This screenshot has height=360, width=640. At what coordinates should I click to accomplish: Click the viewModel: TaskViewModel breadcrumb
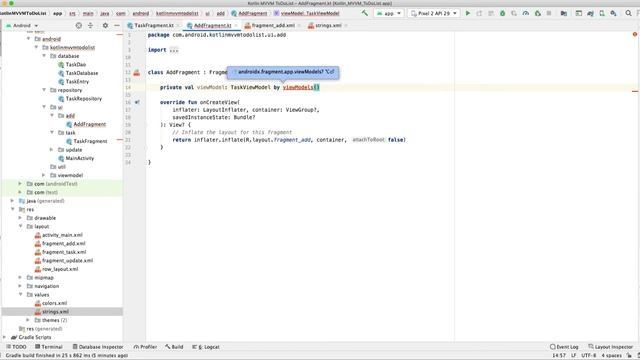[x=306, y=13]
